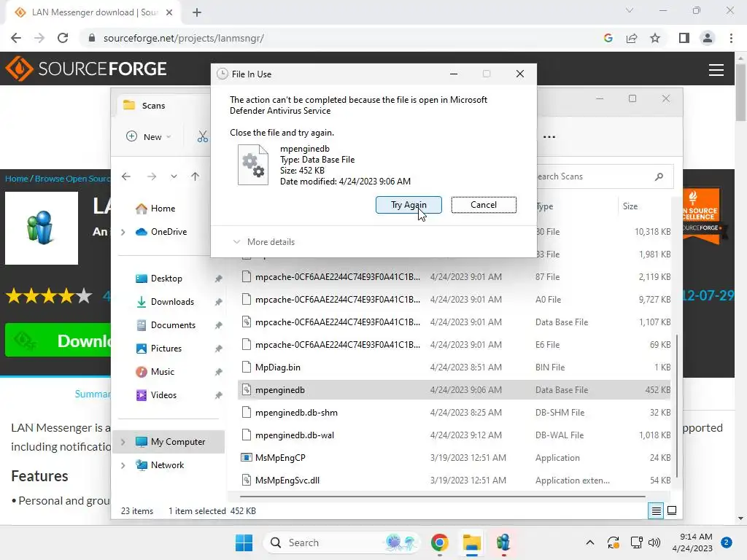Select LAN Messenger download tab
Viewport: 747px width, 560px height.
(x=93, y=12)
